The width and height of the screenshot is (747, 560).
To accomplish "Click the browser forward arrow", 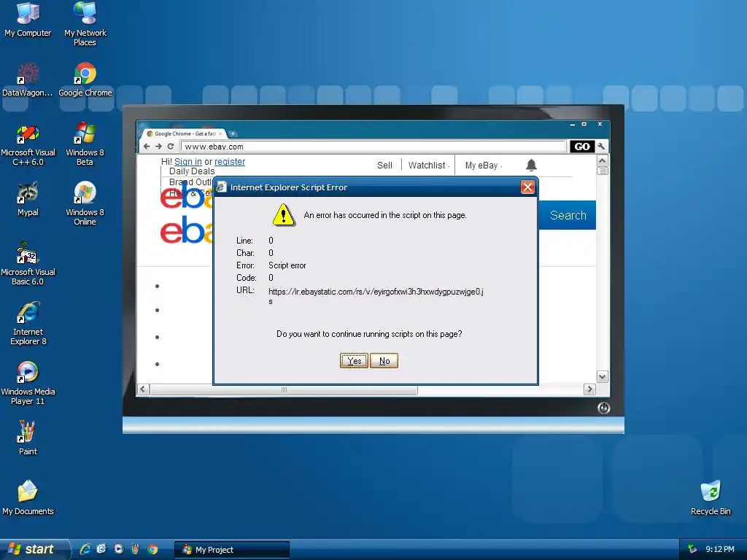I will pyautogui.click(x=158, y=146).
